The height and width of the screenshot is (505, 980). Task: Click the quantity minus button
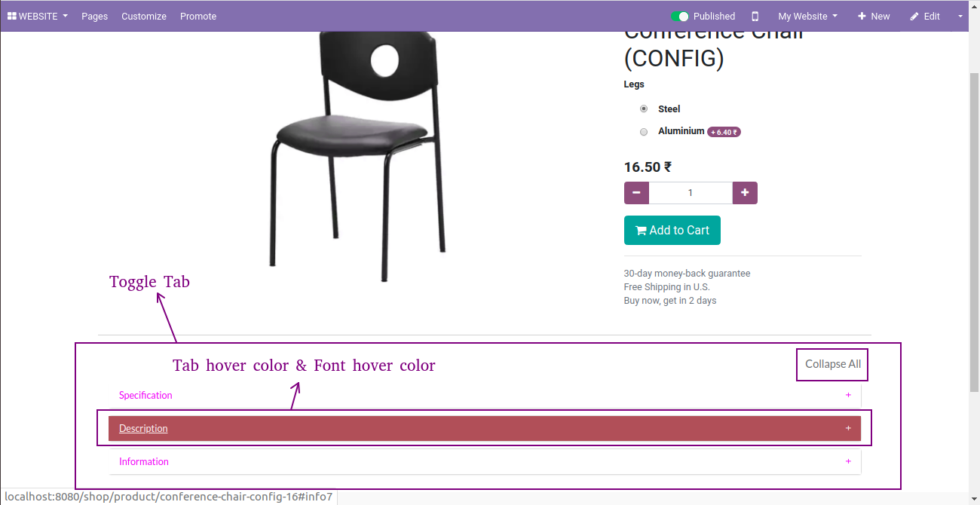click(636, 193)
